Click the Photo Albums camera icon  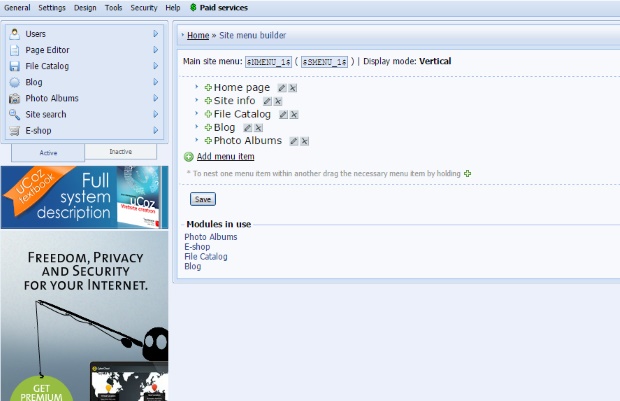tap(15, 98)
